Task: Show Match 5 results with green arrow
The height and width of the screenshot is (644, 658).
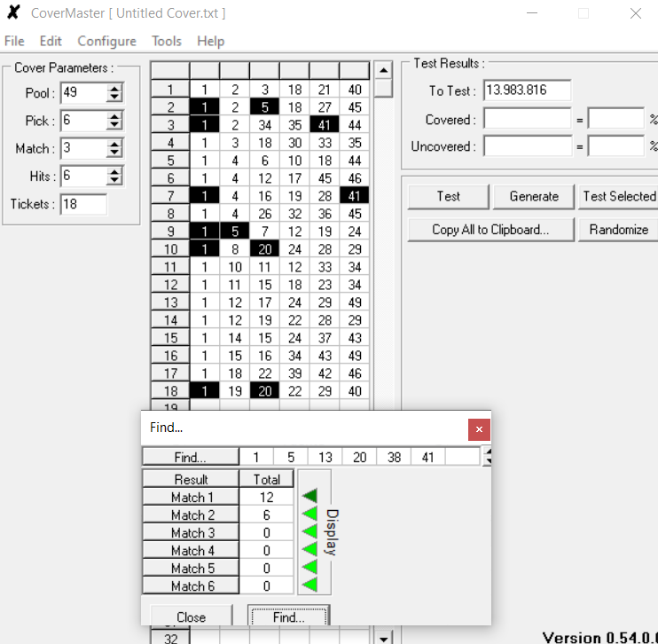Action: 309,567
